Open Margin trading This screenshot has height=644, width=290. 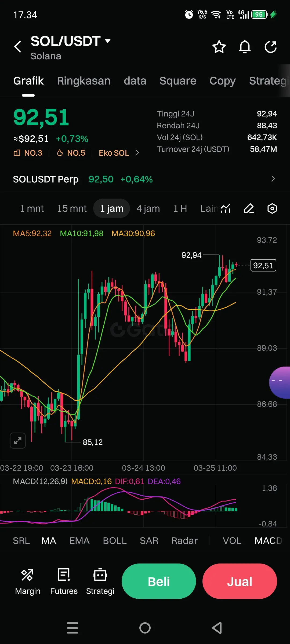click(28, 581)
